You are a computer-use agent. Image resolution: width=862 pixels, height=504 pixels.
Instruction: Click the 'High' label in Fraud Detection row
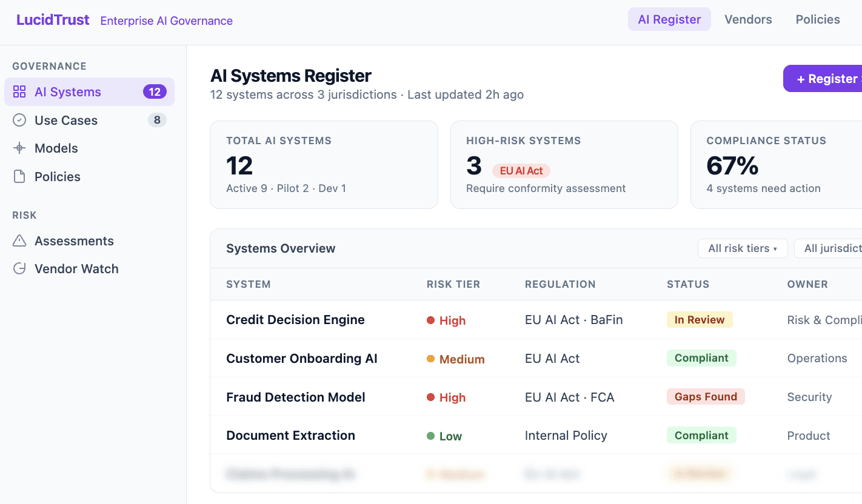452,397
